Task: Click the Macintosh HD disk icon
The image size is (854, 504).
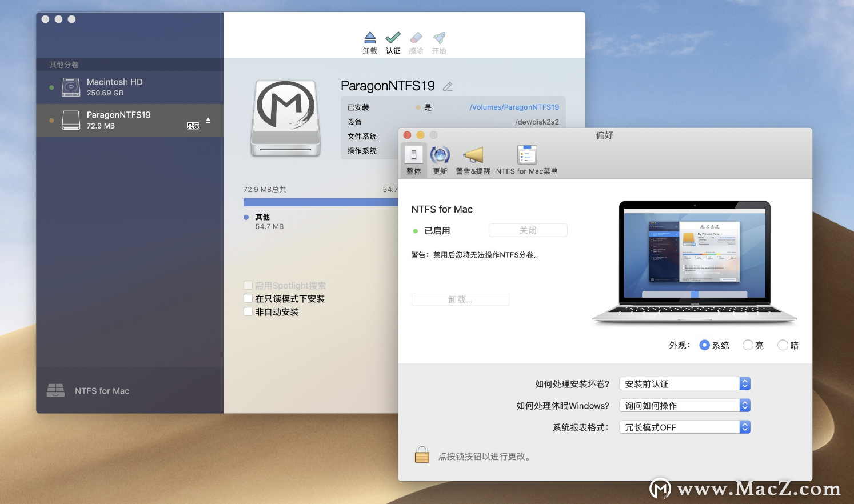Action: [71, 87]
